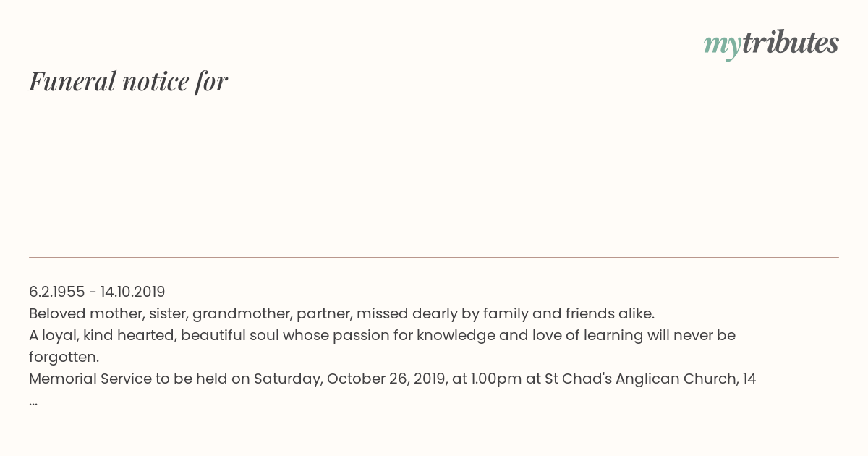Select the birth date 6.2.1955
The image size is (868, 456).
point(56,292)
